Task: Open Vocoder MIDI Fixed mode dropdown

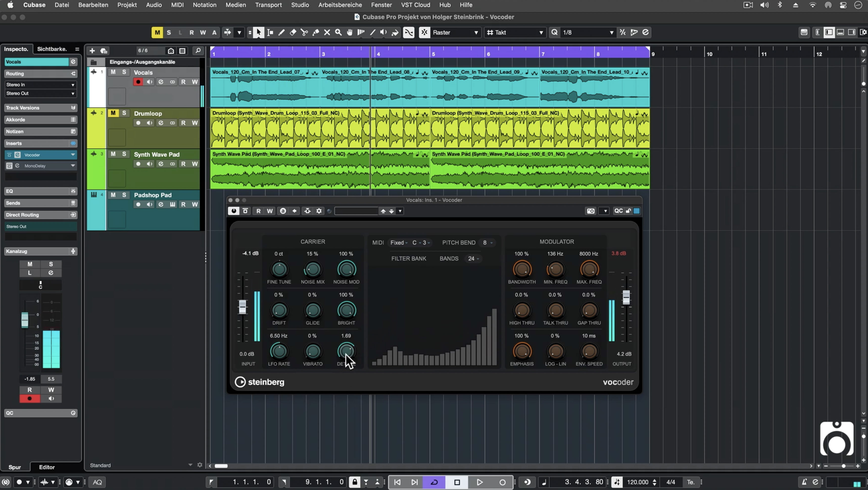Action: click(399, 243)
